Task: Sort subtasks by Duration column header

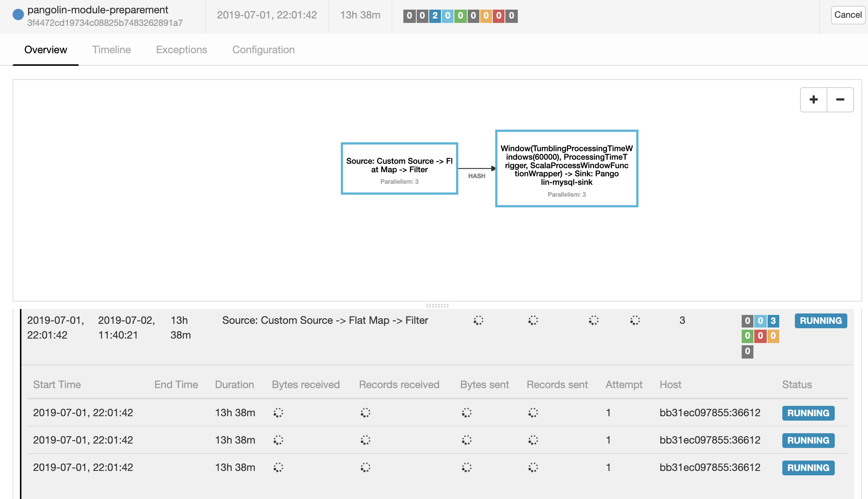Action: coord(234,385)
